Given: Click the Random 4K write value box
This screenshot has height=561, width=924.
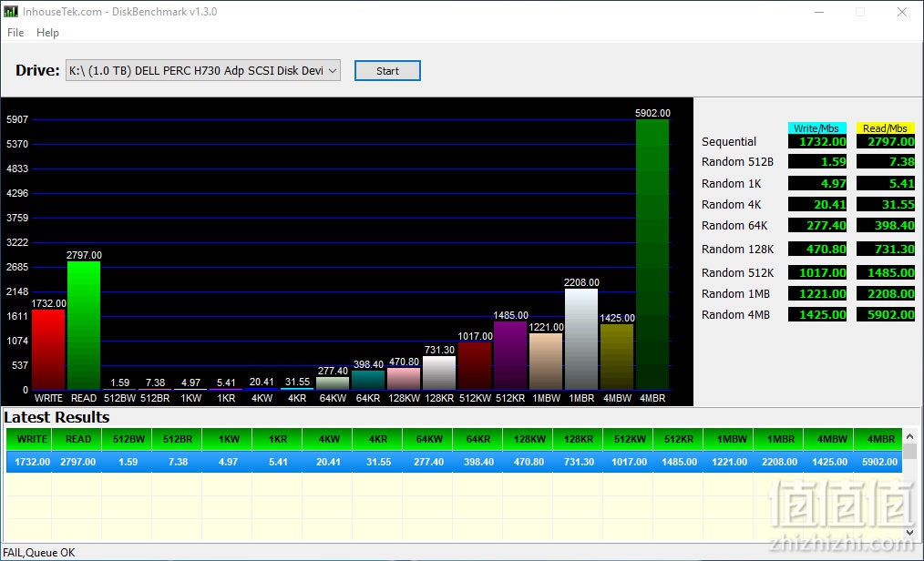Looking at the screenshot, I should (x=816, y=205).
